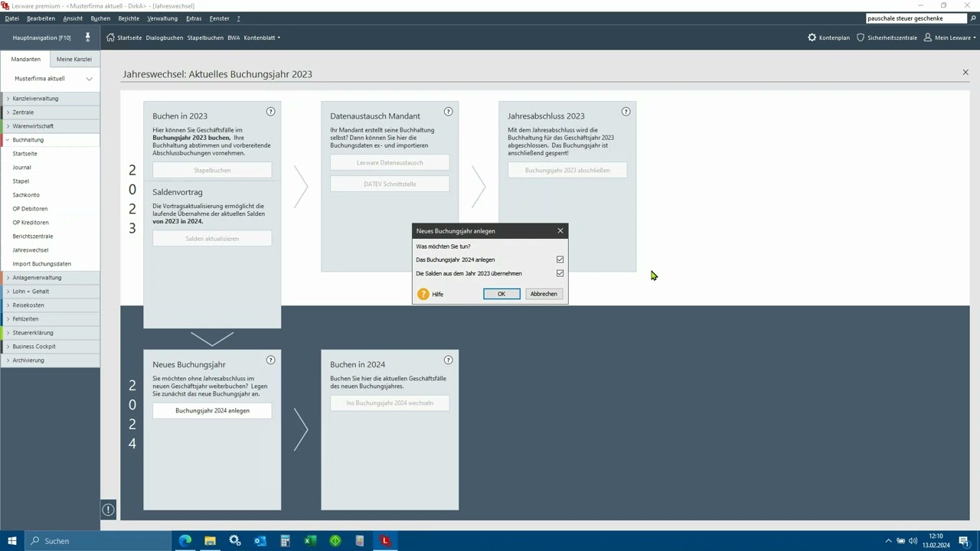Select Journal under Buchhaltung
This screenshot has width=980, height=551.
[21, 168]
